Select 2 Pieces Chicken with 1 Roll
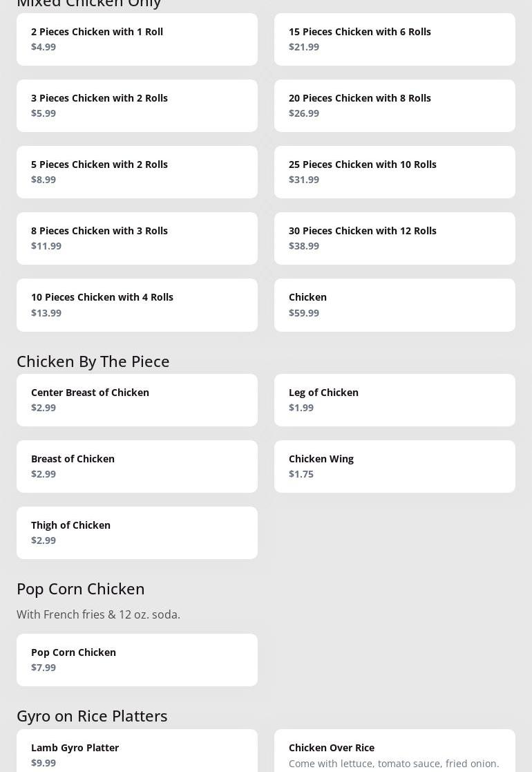This screenshot has width=532, height=772. click(x=137, y=39)
